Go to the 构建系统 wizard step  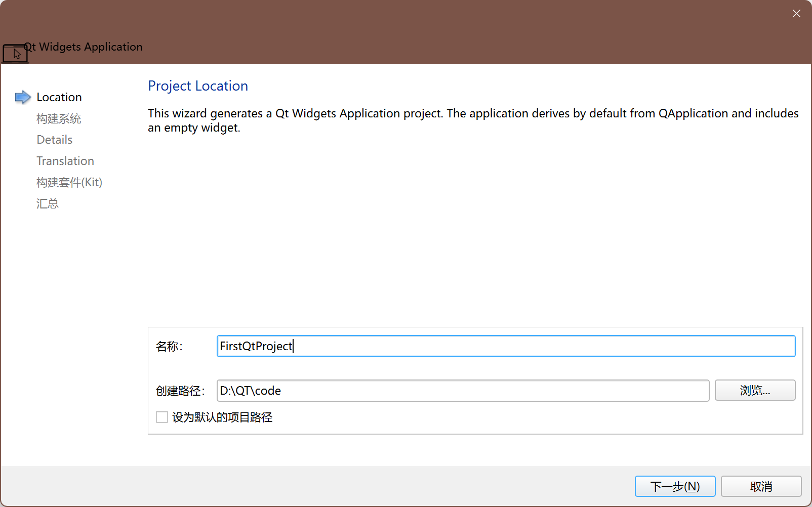point(58,118)
